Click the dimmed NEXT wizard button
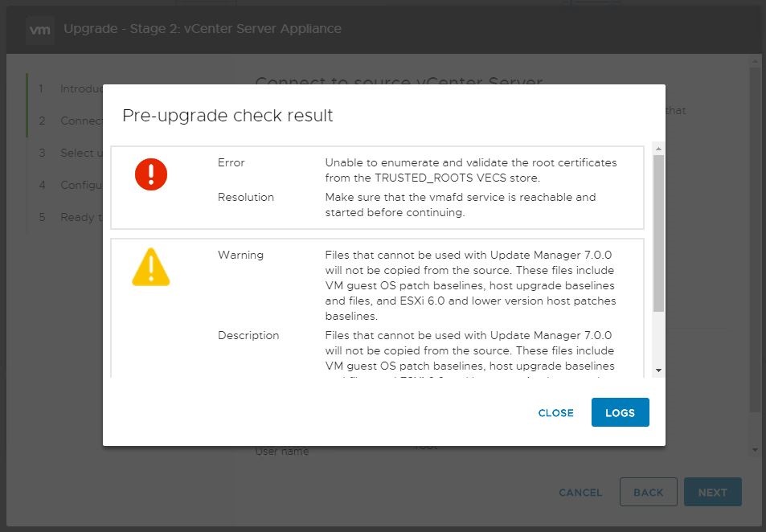766x532 pixels. click(712, 492)
